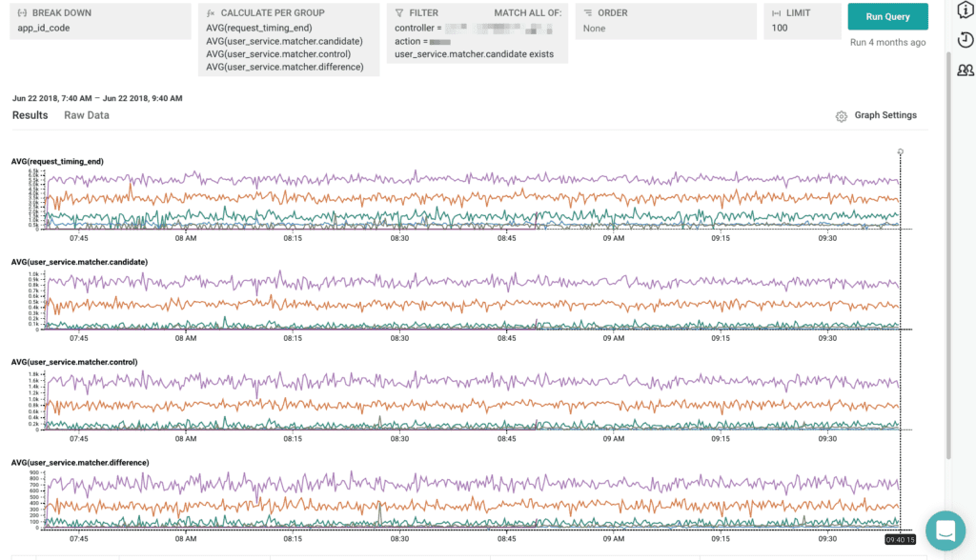The image size is (976, 560).
Task: Click the 09:40:15 time cursor label
Action: coord(901,539)
